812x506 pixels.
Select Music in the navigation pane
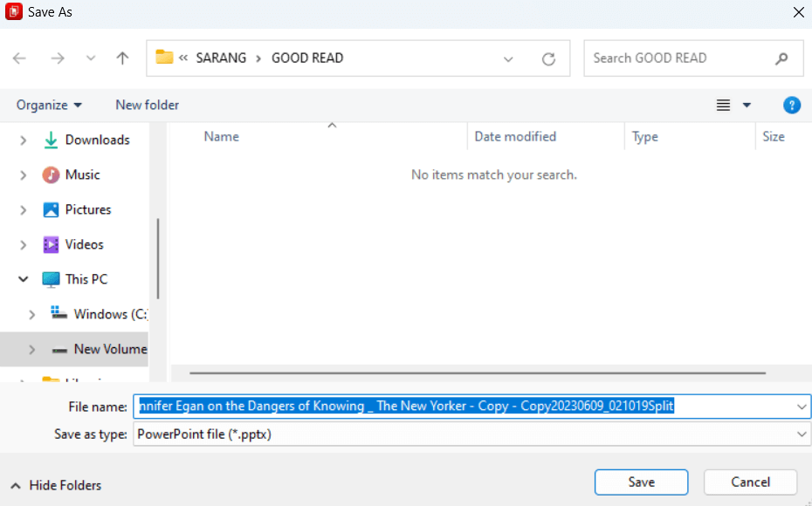(82, 174)
